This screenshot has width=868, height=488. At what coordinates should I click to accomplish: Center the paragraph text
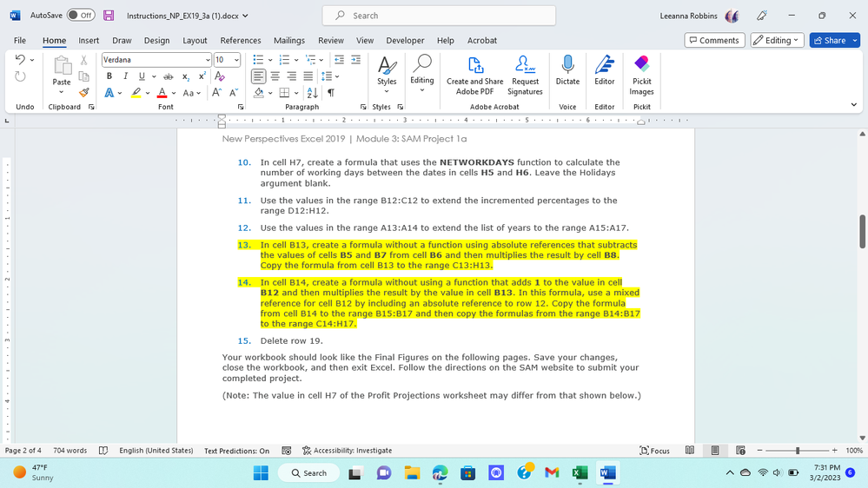275,76
